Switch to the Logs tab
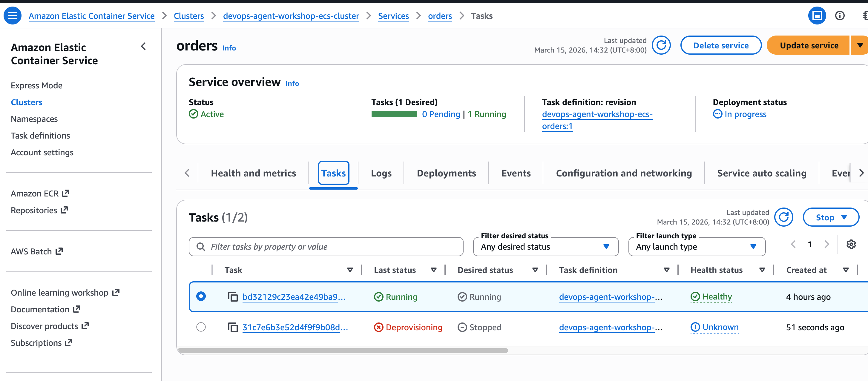 click(x=381, y=173)
